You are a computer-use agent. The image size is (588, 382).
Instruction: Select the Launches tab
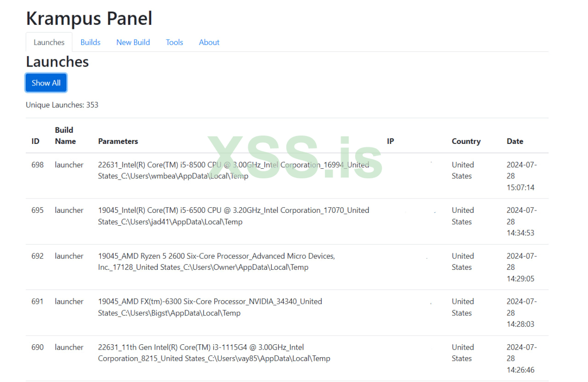[49, 42]
